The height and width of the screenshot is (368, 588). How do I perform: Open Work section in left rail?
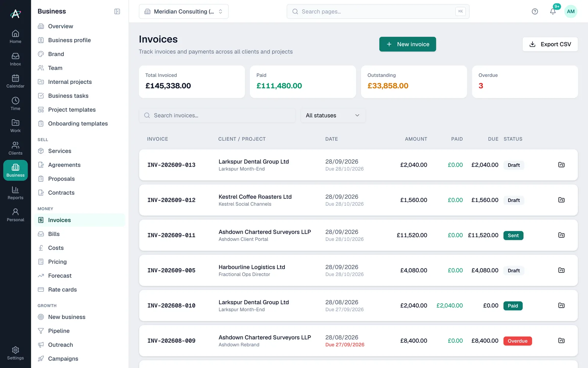(x=15, y=126)
